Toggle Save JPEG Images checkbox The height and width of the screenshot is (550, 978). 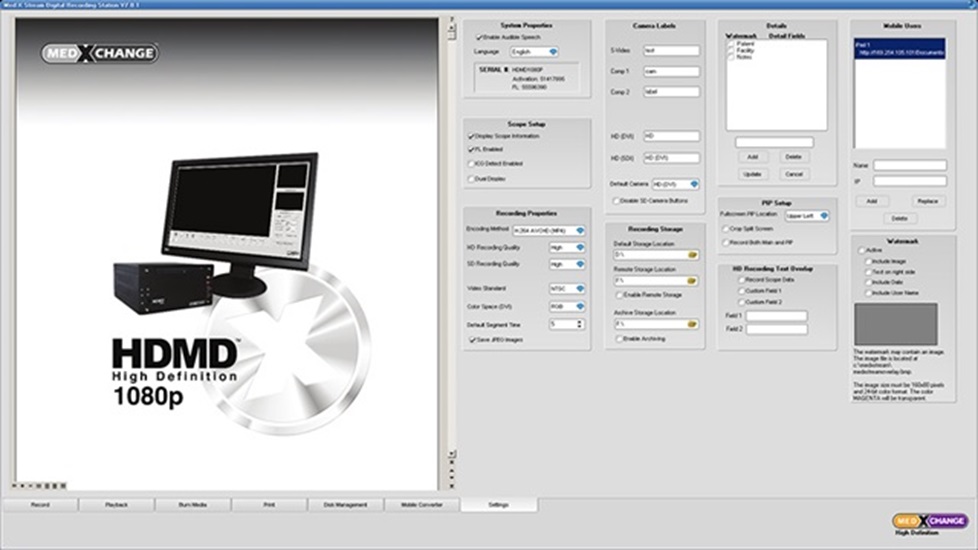472,340
